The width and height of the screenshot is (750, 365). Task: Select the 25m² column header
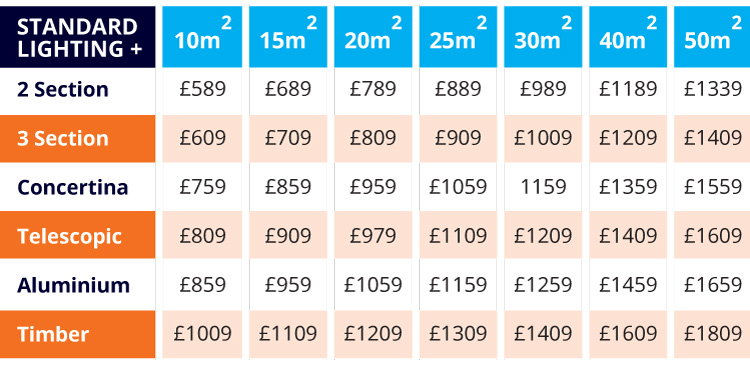tap(458, 37)
